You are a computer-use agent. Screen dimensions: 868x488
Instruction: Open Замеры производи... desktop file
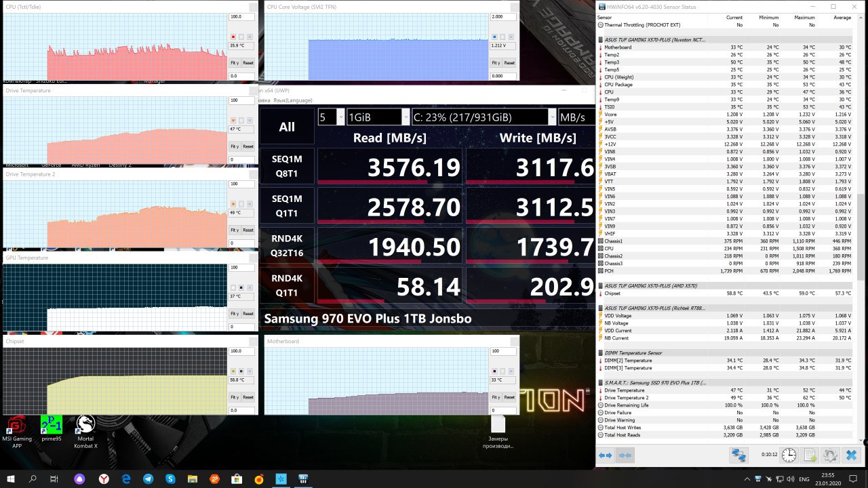click(x=498, y=432)
